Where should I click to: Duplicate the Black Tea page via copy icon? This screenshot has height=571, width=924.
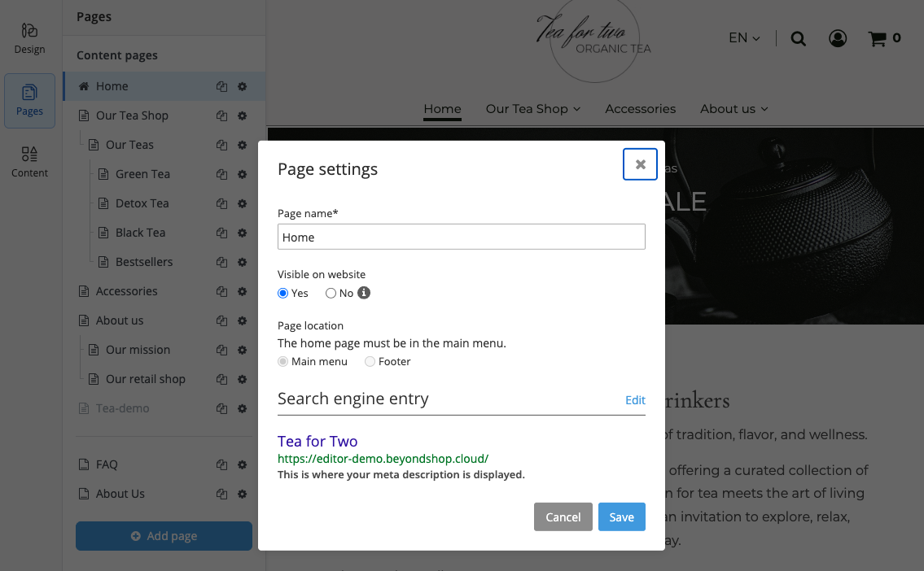[221, 233]
